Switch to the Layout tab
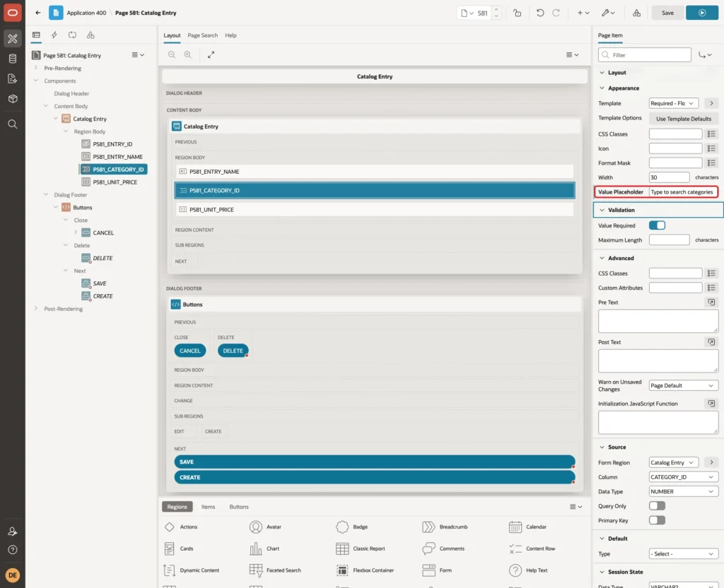 pos(172,35)
